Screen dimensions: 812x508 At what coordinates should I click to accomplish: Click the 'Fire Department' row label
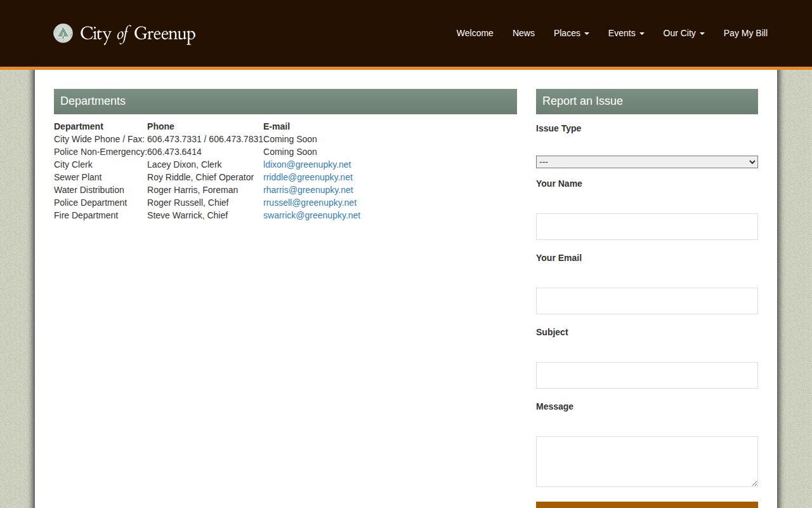86,215
